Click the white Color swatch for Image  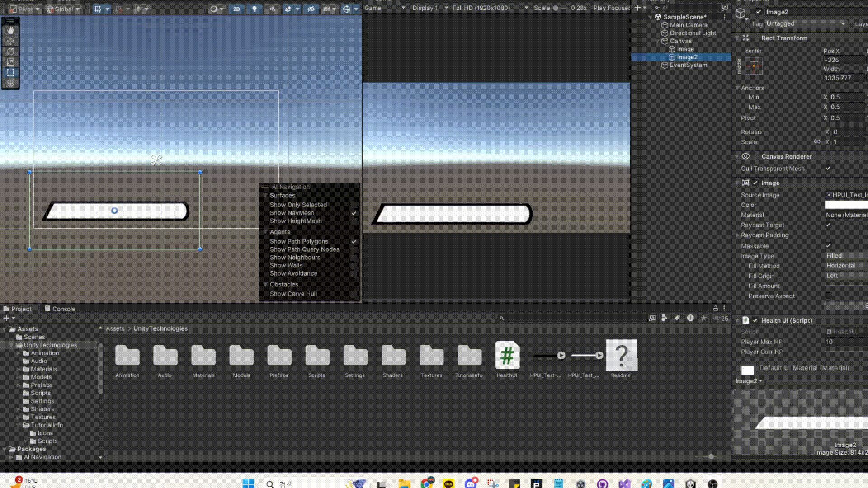845,205
